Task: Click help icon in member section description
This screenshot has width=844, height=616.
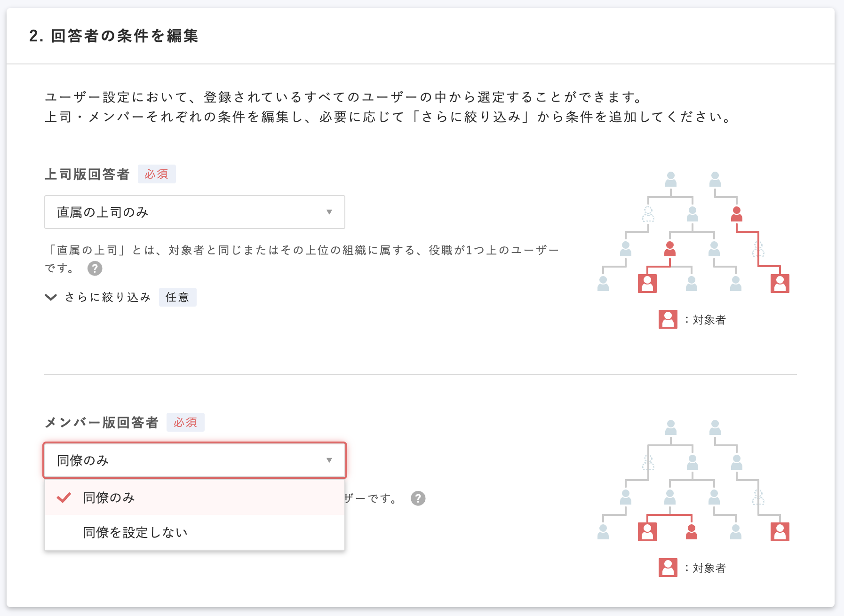Action: (418, 498)
